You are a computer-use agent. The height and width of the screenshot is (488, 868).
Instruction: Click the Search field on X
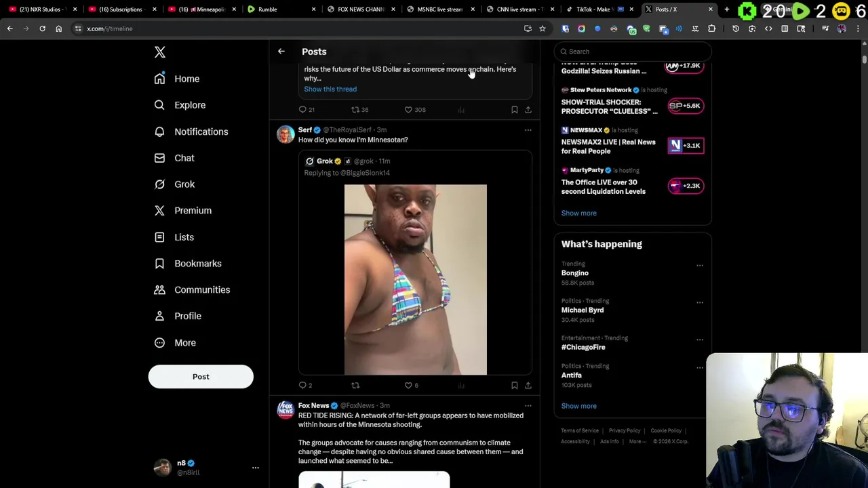pyautogui.click(x=633, y=52)
